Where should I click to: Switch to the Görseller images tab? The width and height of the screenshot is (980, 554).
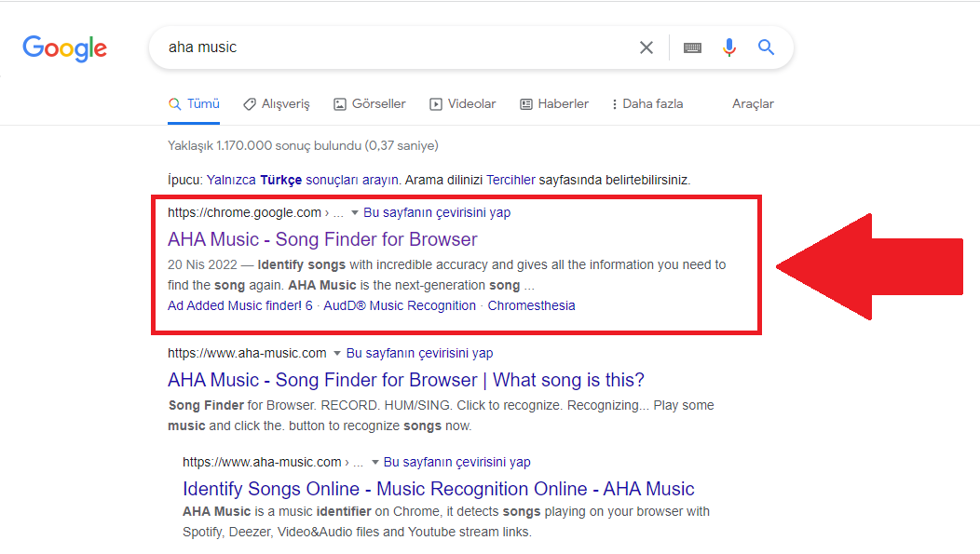(x=370, y=104)
